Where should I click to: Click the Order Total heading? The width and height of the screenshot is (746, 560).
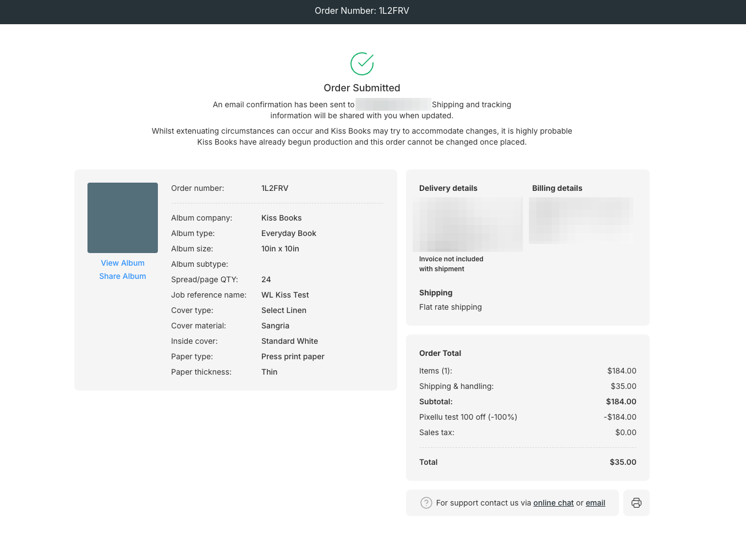(x=440, y=353)
